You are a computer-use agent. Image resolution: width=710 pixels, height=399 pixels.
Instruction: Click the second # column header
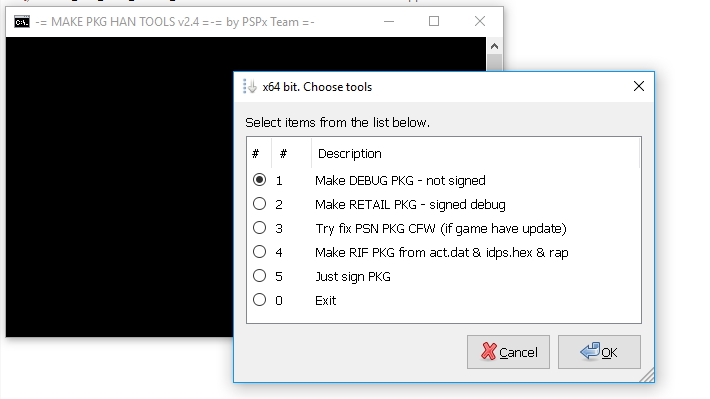[x=292, y=154]
